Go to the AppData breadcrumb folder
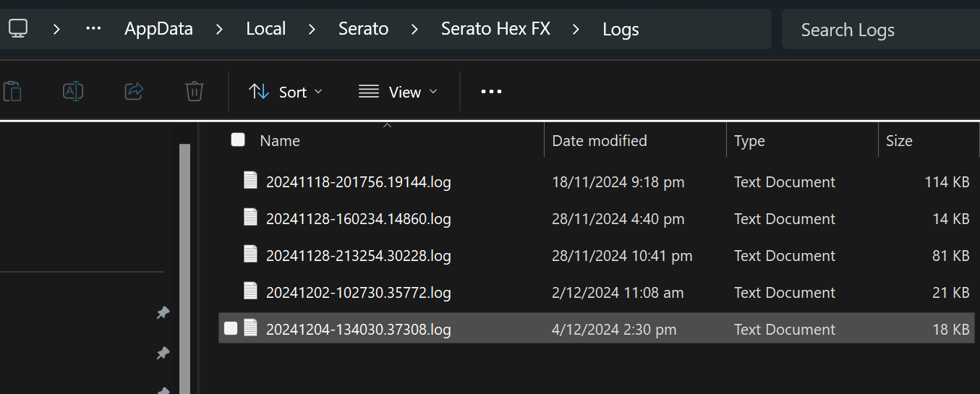Image resolution: width=980 pixels, height=394 pixels. [x=158, y=29]
